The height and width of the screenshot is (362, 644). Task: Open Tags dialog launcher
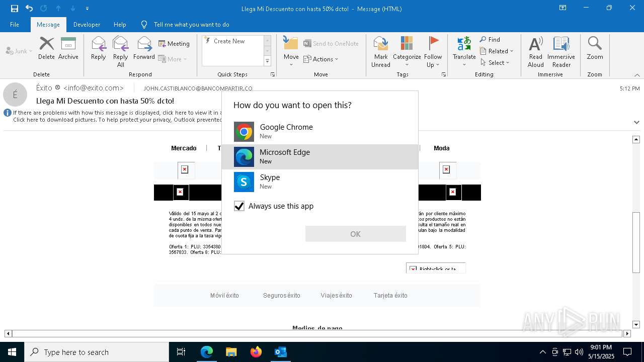444,74
